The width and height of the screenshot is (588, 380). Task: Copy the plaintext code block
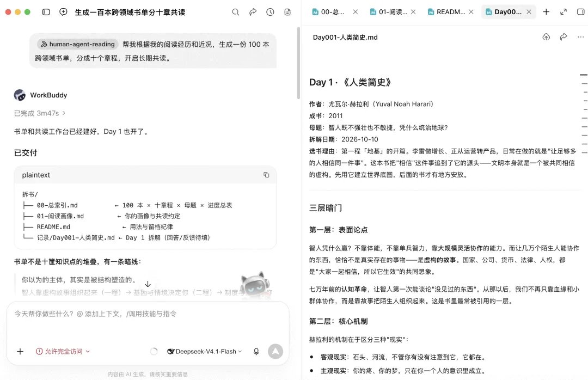pyautogui.click(x=266, y=175)
